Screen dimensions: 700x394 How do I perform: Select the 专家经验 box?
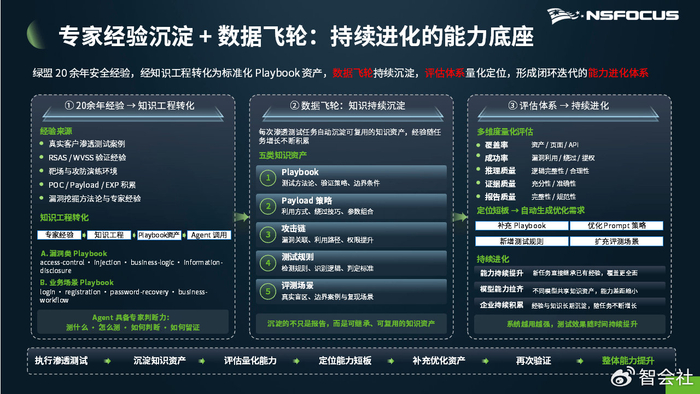click(59, 235)
